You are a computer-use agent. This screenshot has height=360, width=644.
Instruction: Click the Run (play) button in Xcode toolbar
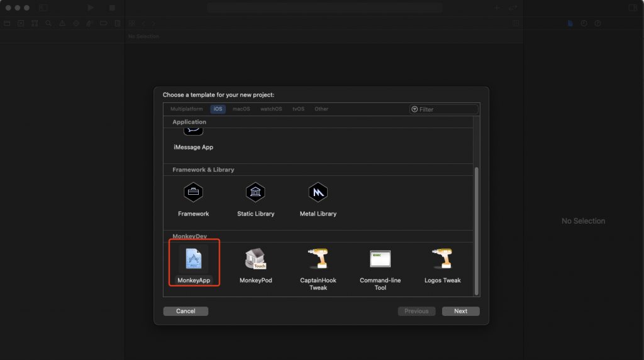click(91, 8)
